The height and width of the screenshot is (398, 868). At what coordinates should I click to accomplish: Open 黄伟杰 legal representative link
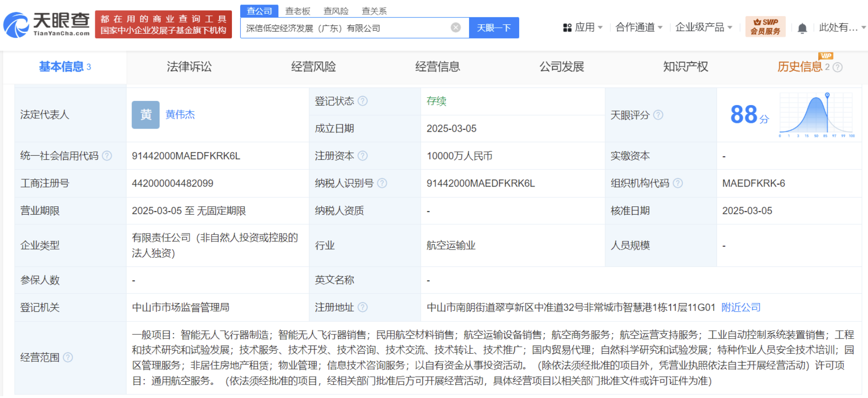coord(180,115)
